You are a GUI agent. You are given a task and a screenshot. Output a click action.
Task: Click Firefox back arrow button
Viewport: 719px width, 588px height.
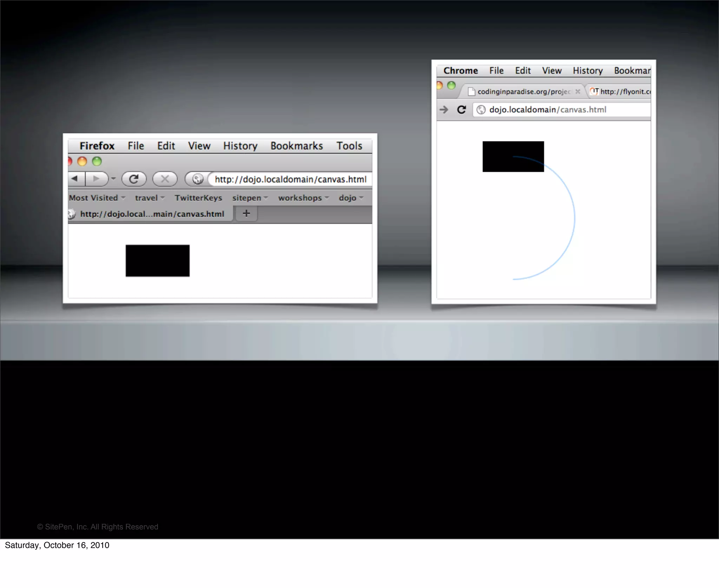75,179
